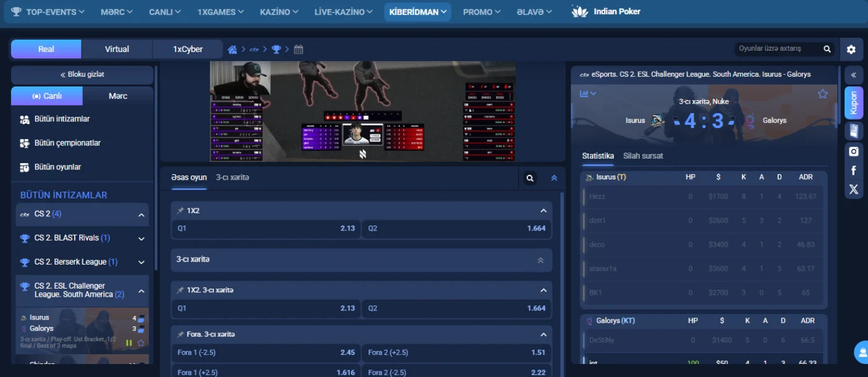Select the Canlı toggle tab
868x377 pixels.
pyautogui.click(x=47, y=96)
